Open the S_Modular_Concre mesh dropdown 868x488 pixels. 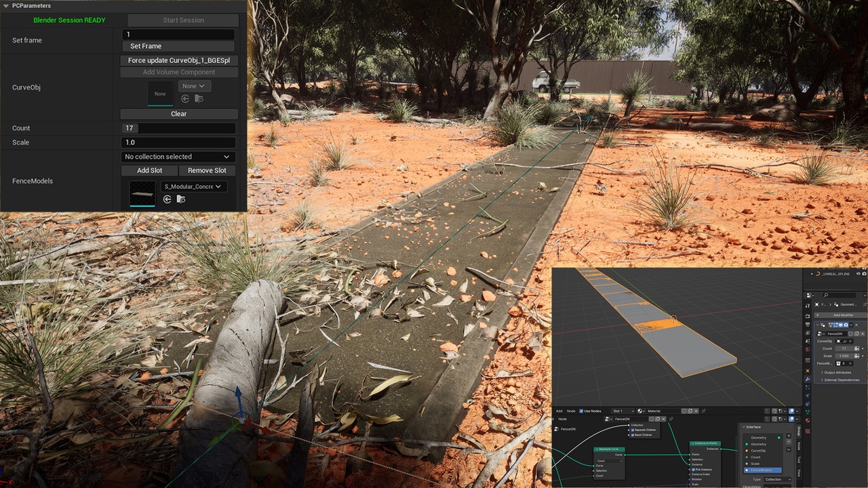[193, 186]
